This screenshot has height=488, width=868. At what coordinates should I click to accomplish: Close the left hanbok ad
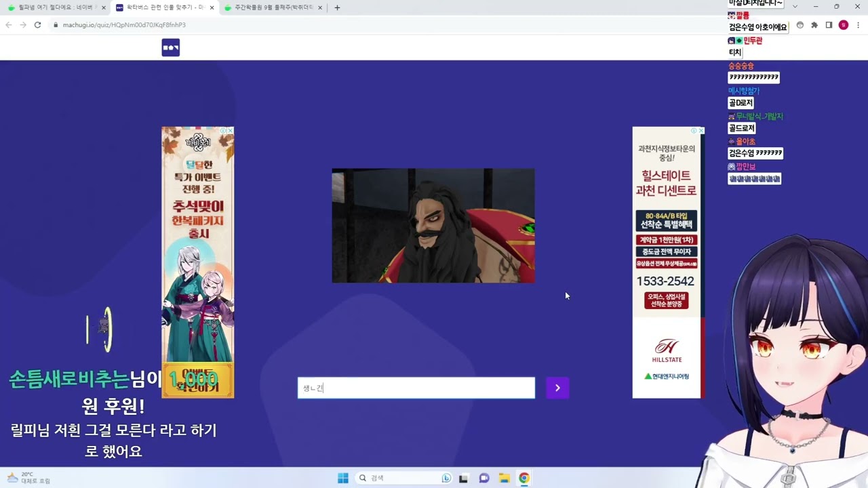(230, 130)
